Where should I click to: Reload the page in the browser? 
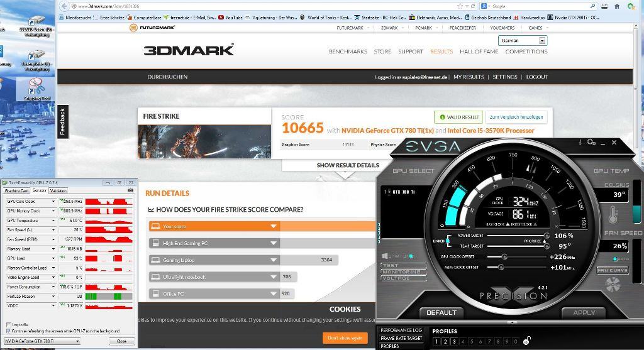point(473,6)
